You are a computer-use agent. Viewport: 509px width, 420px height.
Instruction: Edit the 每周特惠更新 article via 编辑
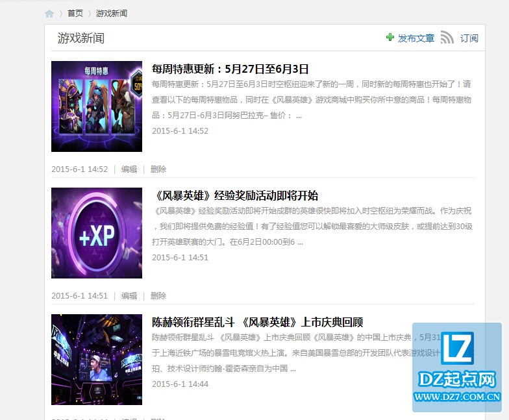point(129,169)
